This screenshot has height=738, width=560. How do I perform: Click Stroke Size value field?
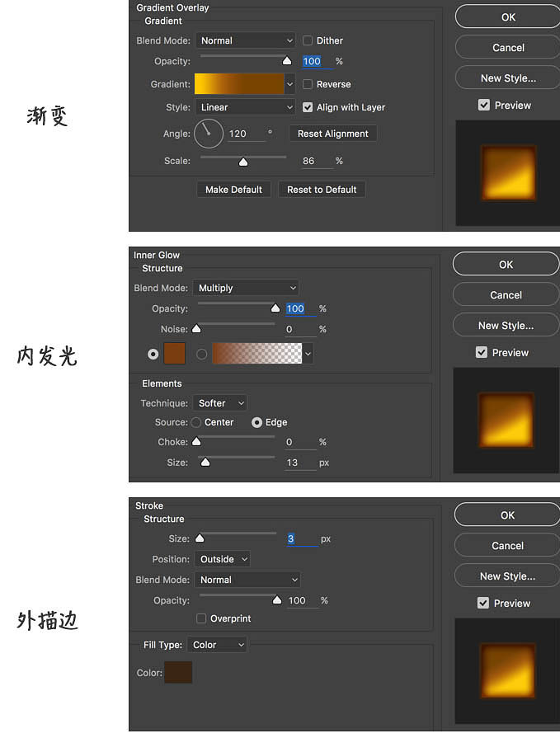tap(303, 539)
